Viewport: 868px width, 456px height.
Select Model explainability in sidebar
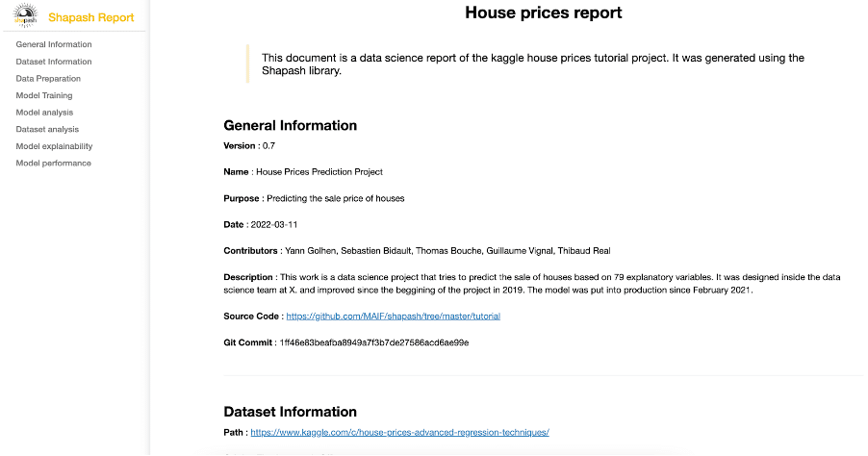pos(54,146)
